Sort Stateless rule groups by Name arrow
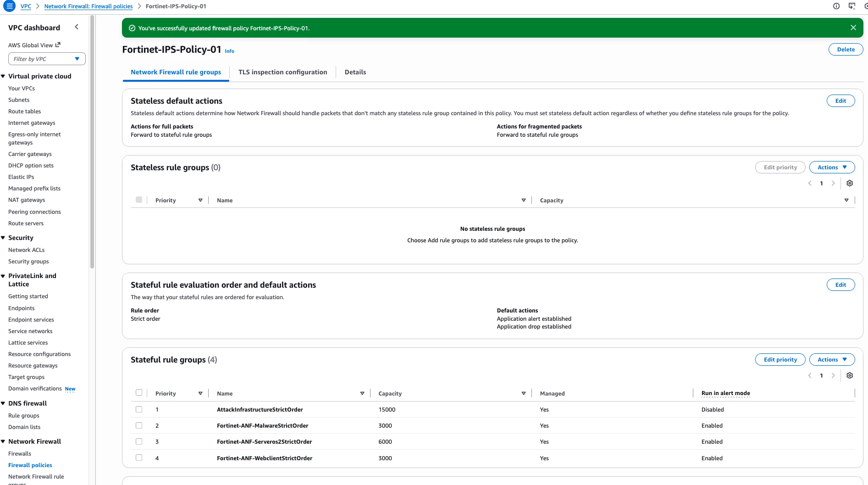Image resolution: width=868 pixels, height=485 pixels. (524, 201)
